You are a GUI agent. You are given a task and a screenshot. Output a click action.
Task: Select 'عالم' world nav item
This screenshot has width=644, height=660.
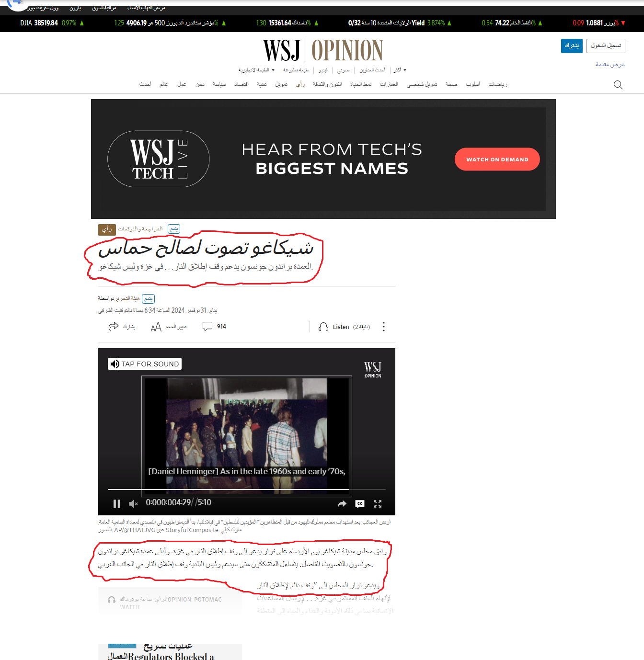pos(164,84)
